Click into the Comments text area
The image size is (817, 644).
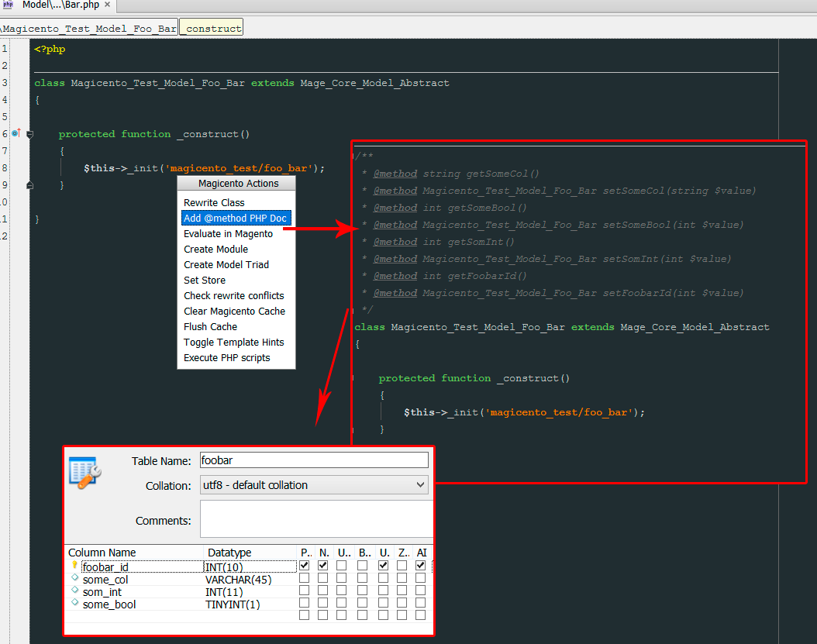[316, 519]
